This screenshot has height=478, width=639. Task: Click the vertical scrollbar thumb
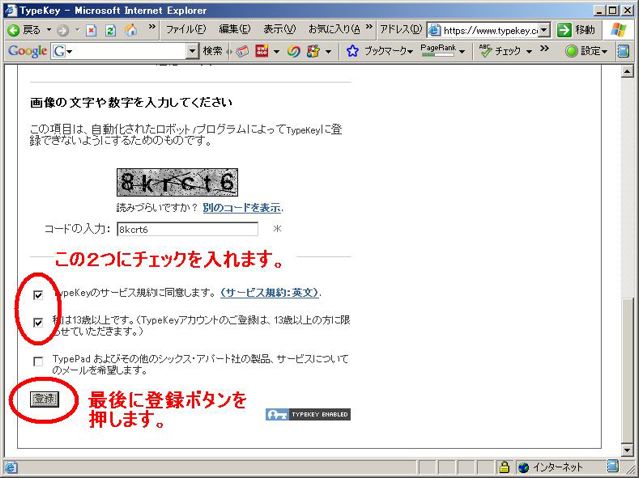tap(627, 370)
